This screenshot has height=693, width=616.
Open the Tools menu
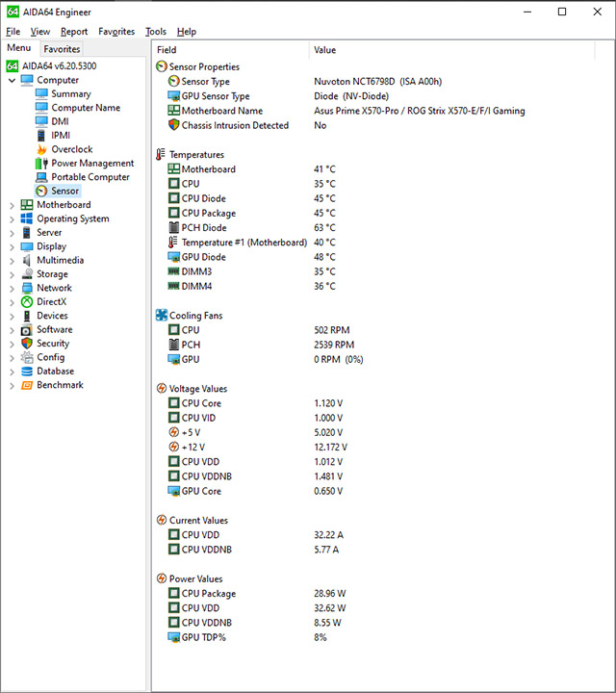pyautogui.click(x=156, y=32)
